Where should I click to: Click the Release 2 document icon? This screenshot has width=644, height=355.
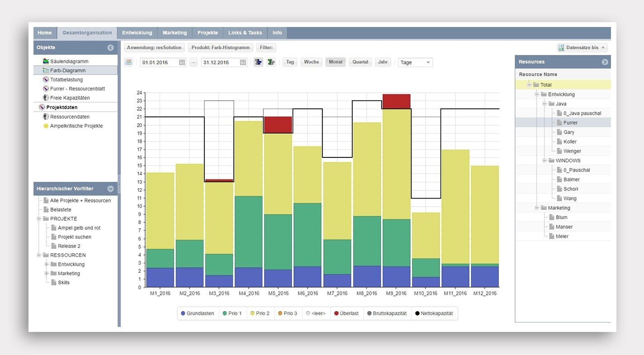click(53, 246)
